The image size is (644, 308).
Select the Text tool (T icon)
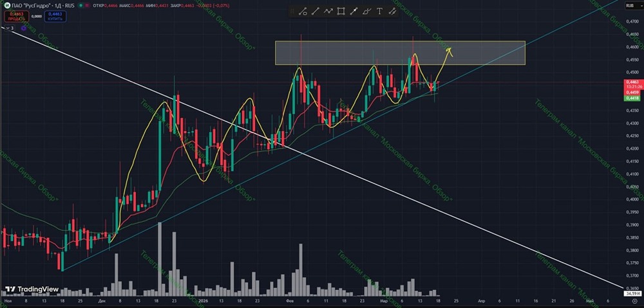[x=379, y=12]
